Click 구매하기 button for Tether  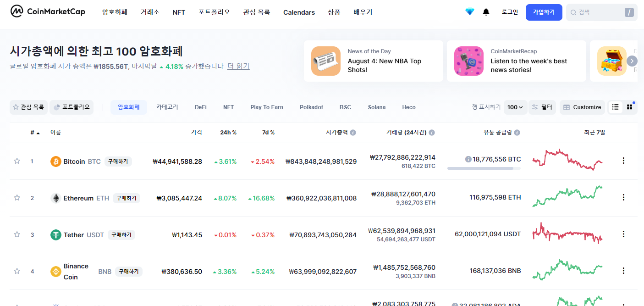pyautogui.click(x=121, y=235)
